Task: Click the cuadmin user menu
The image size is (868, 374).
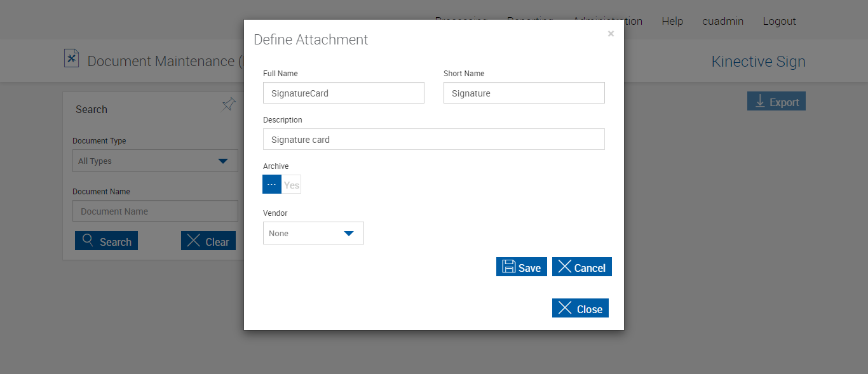Action: coord(722,21)
